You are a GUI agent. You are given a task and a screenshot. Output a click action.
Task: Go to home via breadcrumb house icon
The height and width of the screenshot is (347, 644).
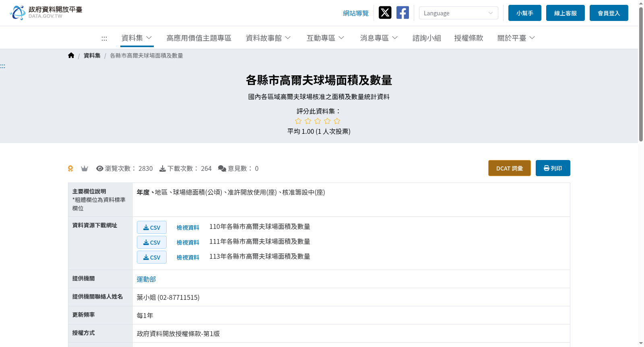click(x=71, y=56)
